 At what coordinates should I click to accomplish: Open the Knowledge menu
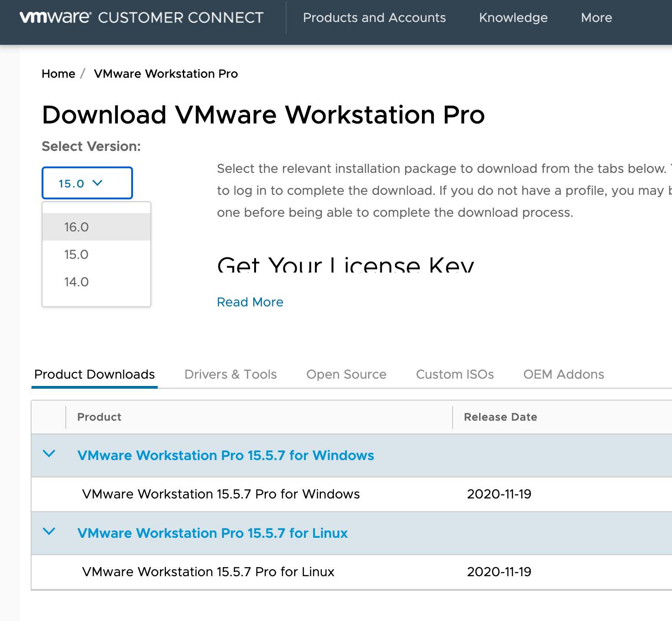[x=513, y=17]
